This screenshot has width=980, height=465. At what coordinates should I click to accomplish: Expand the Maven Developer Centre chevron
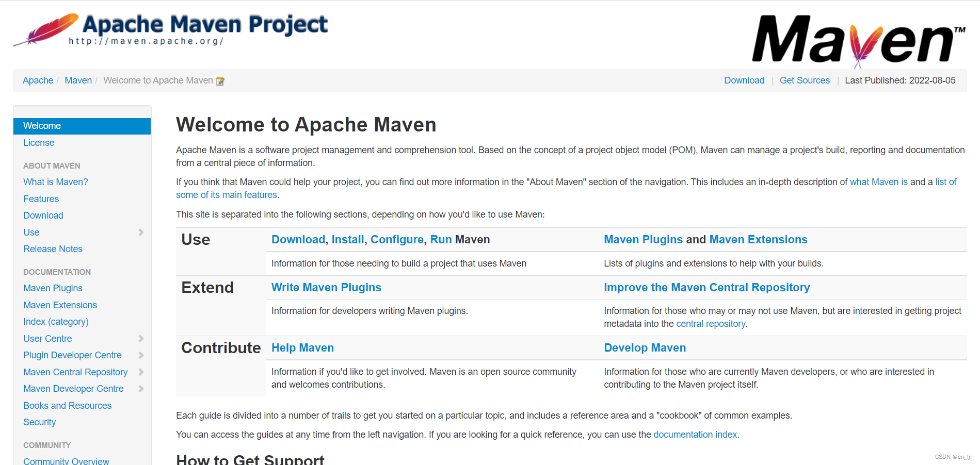coord(141,389)
